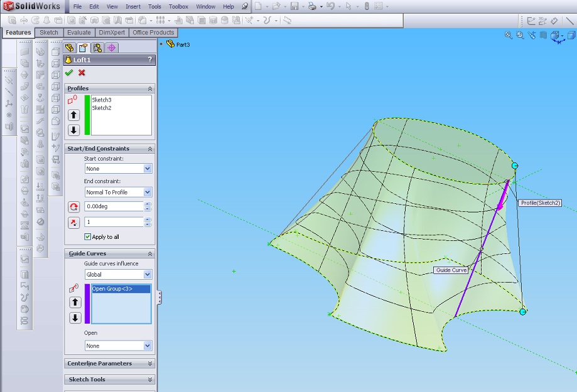Viewport: 577px width, 392px height.
Task: Open View Orientation cube icon
Action: click(555, 36)
